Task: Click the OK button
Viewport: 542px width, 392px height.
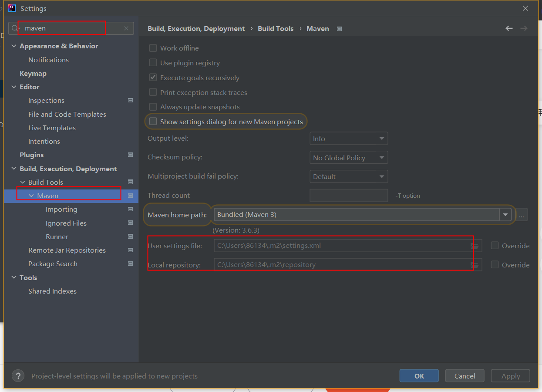Action: click(419, 376)
